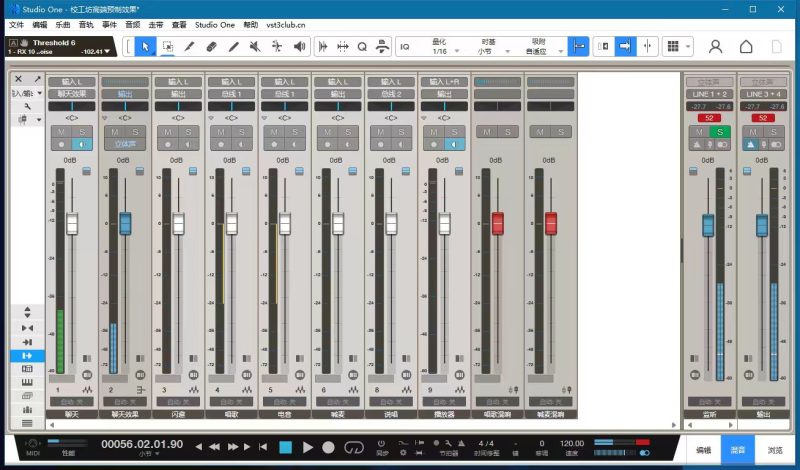Select the Range tool in the toolbar
The image size is (800, 470).
pyautogui.click(x=167, y=47)
